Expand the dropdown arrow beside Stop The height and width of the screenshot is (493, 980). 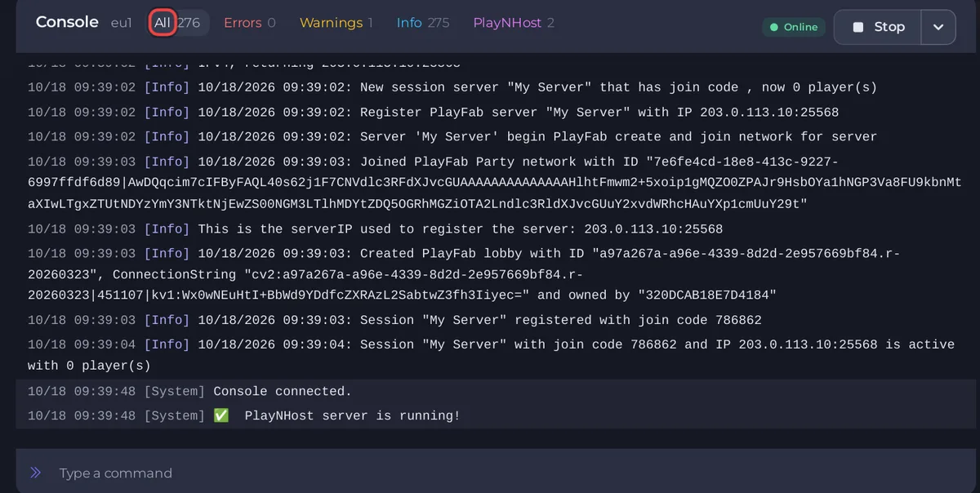938,27
